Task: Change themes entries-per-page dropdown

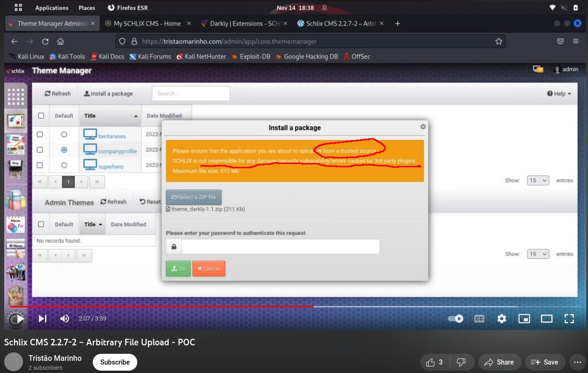Action: point(538,180)
